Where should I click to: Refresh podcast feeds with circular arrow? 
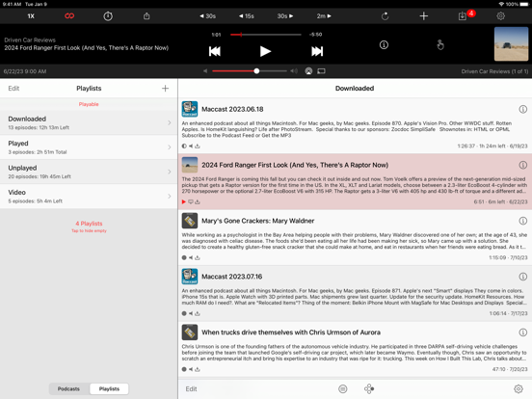(386, 16)
